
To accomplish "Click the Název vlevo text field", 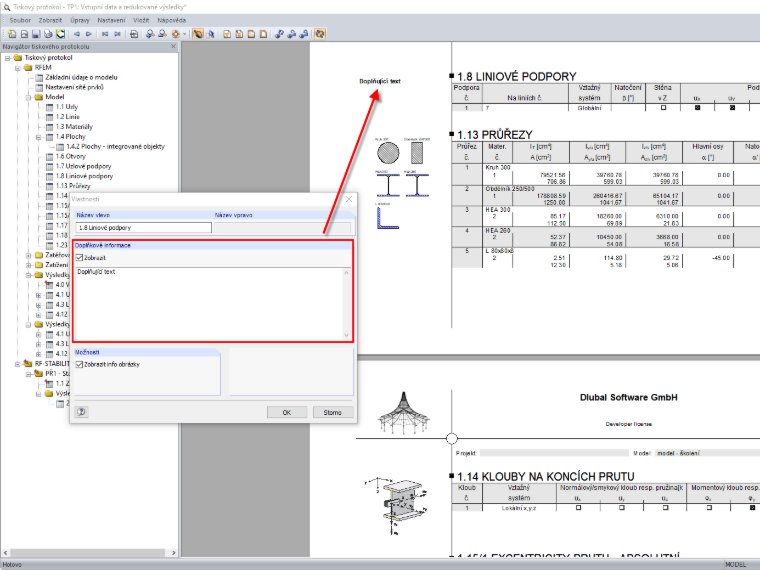I will pos(143,227).
